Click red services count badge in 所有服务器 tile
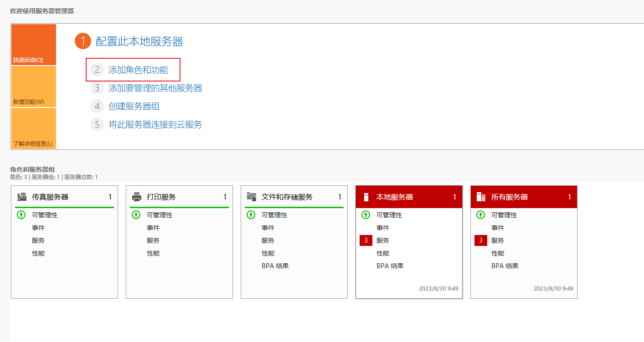Image resolution: width=644 pixels, height=342 pixels. click(x=481, y=240)
